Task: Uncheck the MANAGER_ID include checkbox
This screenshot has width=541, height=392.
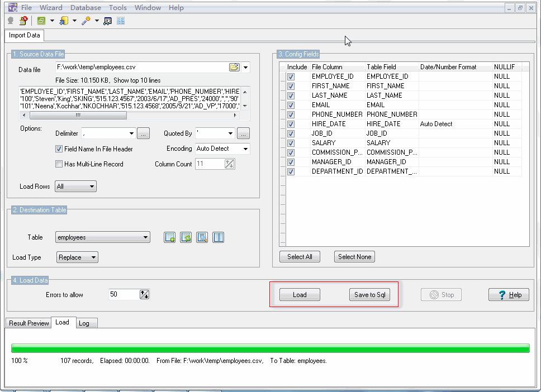Action: pyautogui.click(x=291, y=162)
